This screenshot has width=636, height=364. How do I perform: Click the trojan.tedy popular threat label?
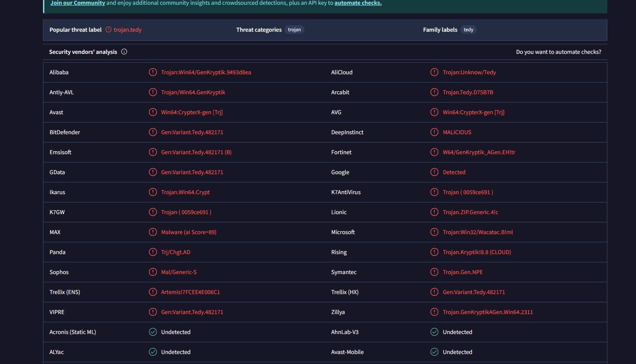pos(128,30)
